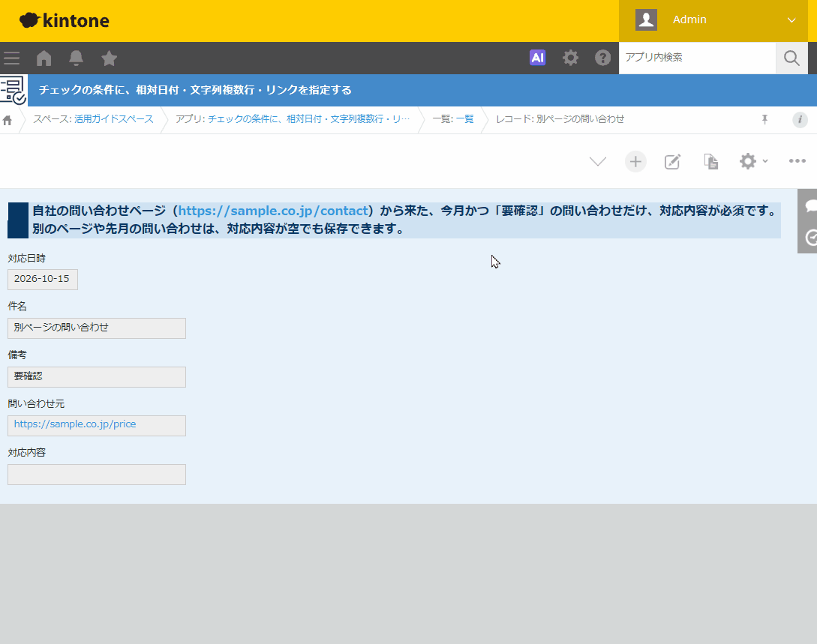Image resolution: width=817 pixels, height=644 pixels.
Task: Click the search magnifier button
Action: (791, 58)
